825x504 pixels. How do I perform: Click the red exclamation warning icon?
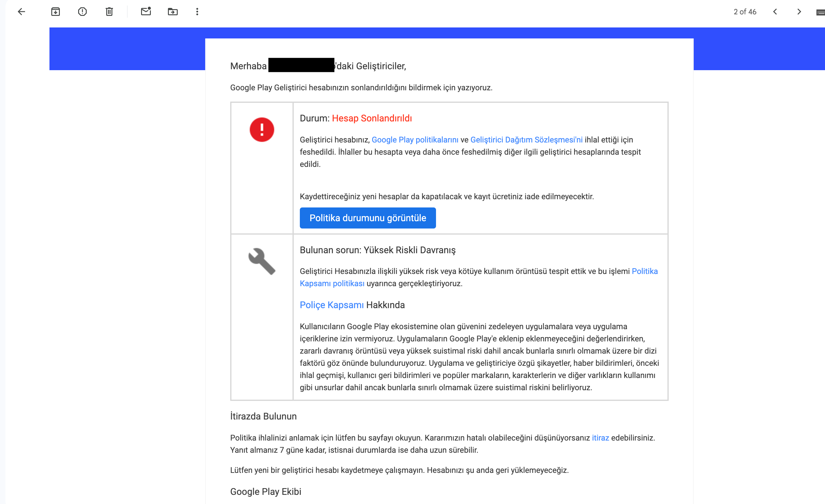tap(262, 130)
